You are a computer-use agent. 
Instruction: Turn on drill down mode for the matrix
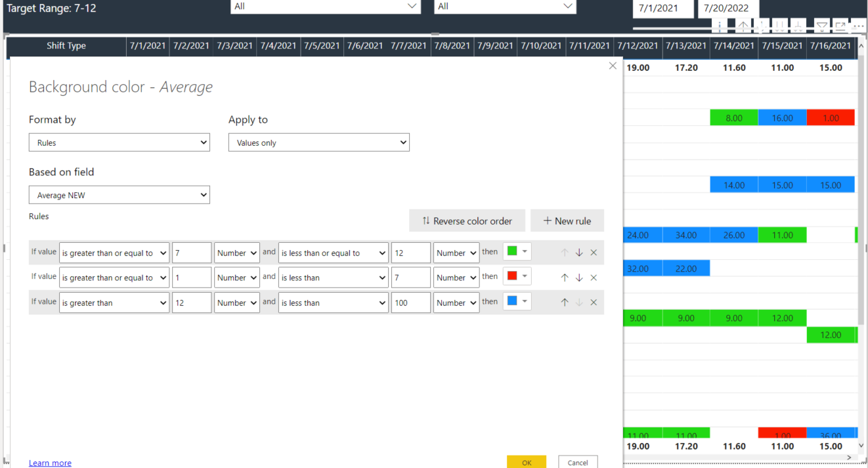(x=762, y=26)
